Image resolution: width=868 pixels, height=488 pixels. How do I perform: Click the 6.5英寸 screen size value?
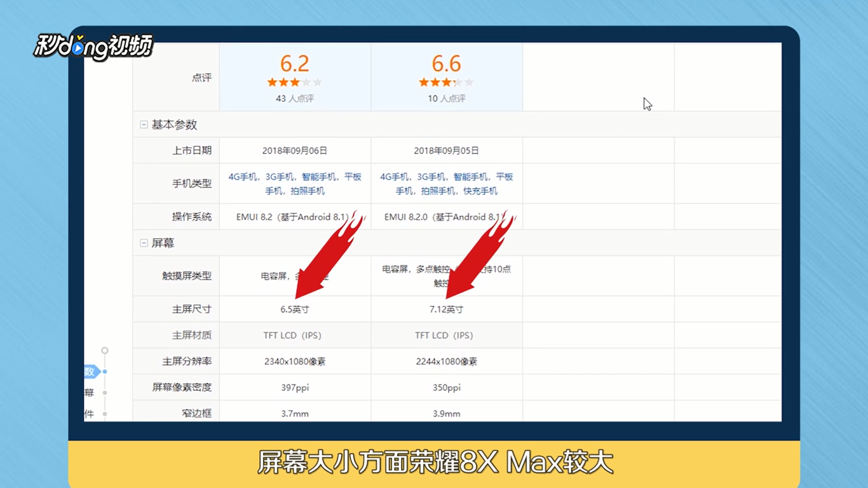(295, 309)
